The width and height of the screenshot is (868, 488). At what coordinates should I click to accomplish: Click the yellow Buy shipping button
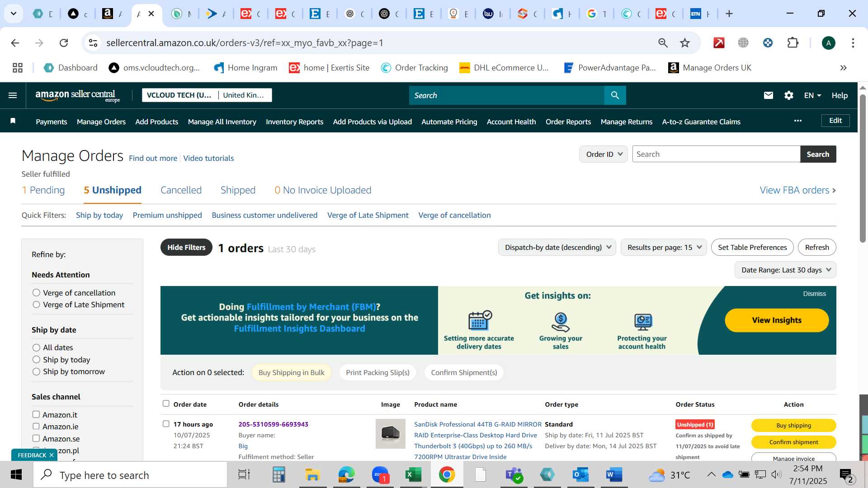tap(793, 425)
